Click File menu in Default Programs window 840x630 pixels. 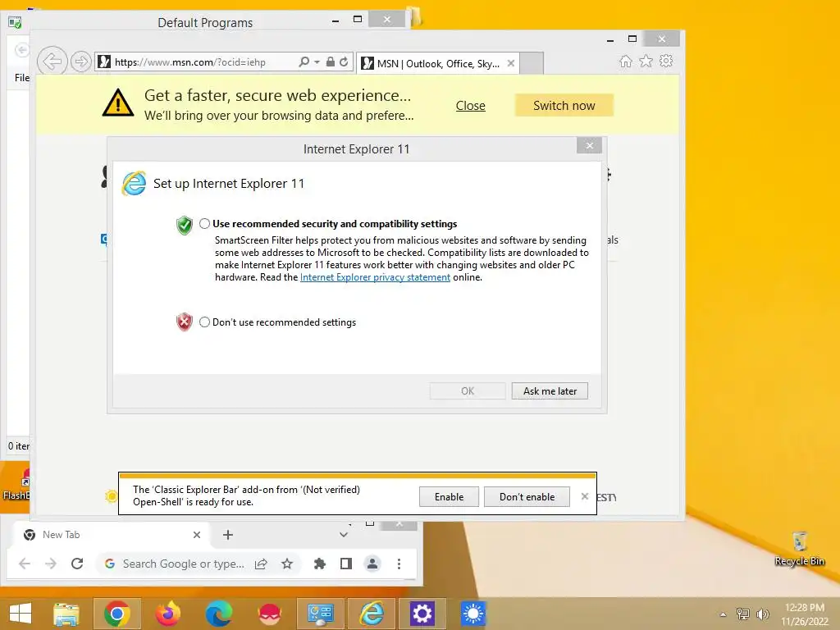[21, 78]
